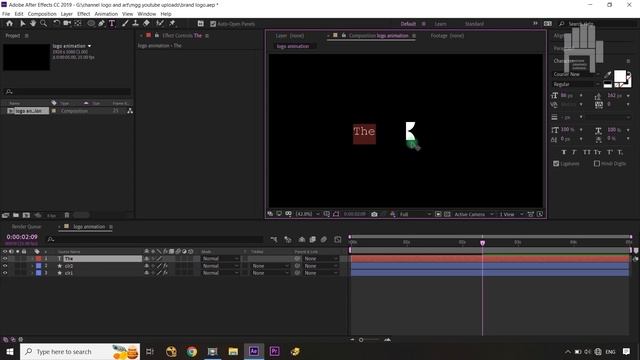Expand 'The' layer properties triangle
640x360 pixels.
[x=33, y=259]
